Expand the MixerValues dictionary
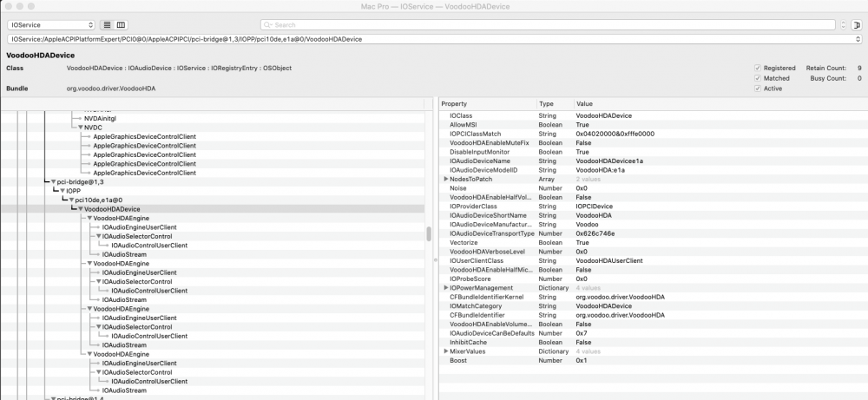This screenshot has height=400, width=868. click(x=445, y=351)
